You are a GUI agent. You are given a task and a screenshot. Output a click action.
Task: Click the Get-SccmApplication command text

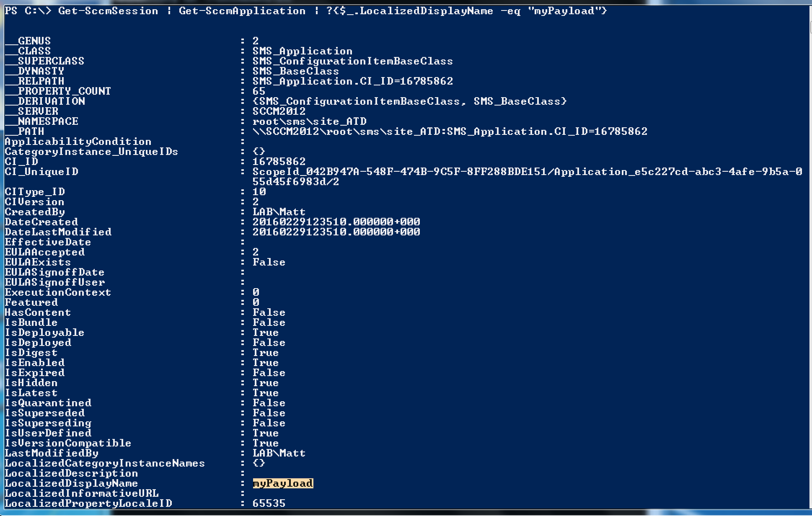point(242,11)
